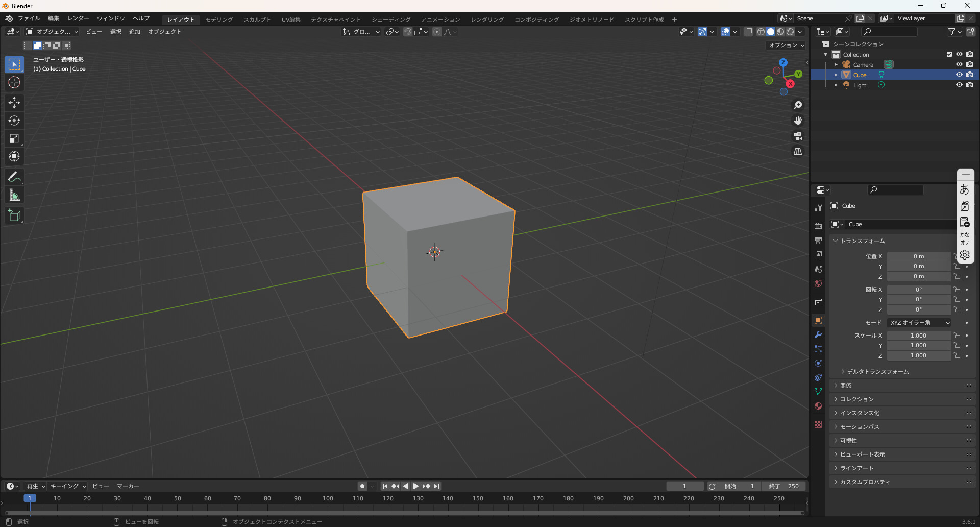The width and height of the screenshot is (980, 527).
Task: Open the レンダー (Render) menu
Action: (78, 18)
